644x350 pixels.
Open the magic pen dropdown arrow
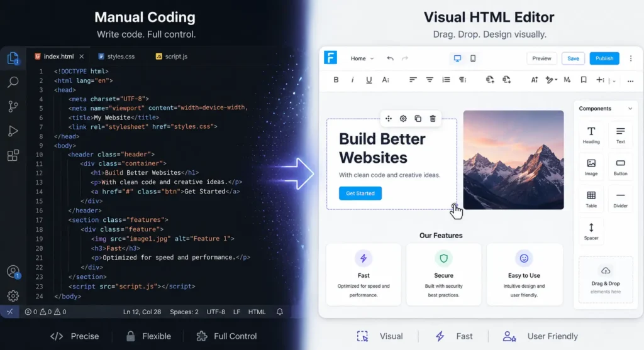(556, 80)
